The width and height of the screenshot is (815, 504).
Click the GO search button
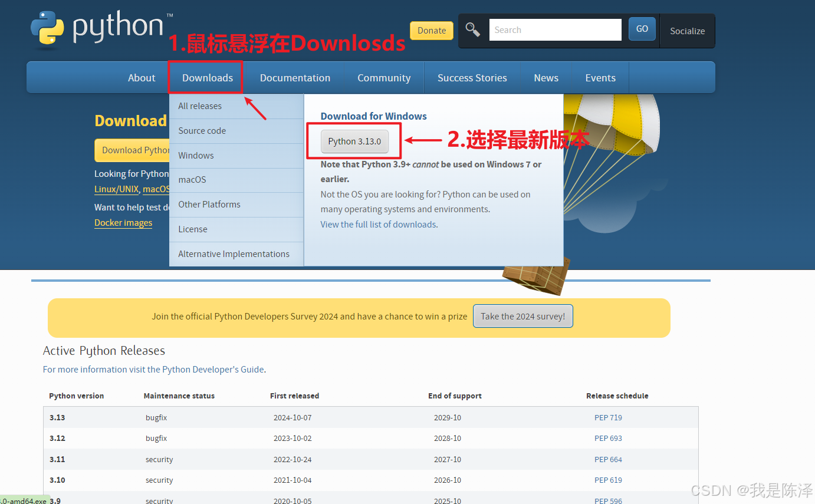pyautogui.click(x=642, y=29)
